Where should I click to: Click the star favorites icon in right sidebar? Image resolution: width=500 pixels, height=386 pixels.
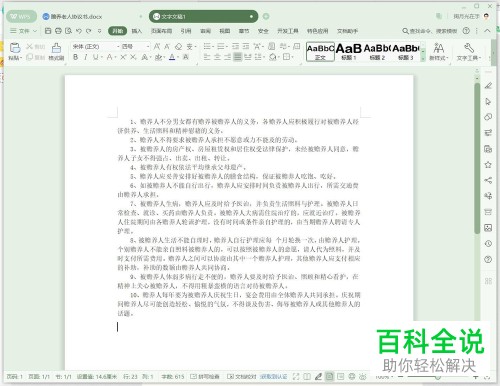488,165
